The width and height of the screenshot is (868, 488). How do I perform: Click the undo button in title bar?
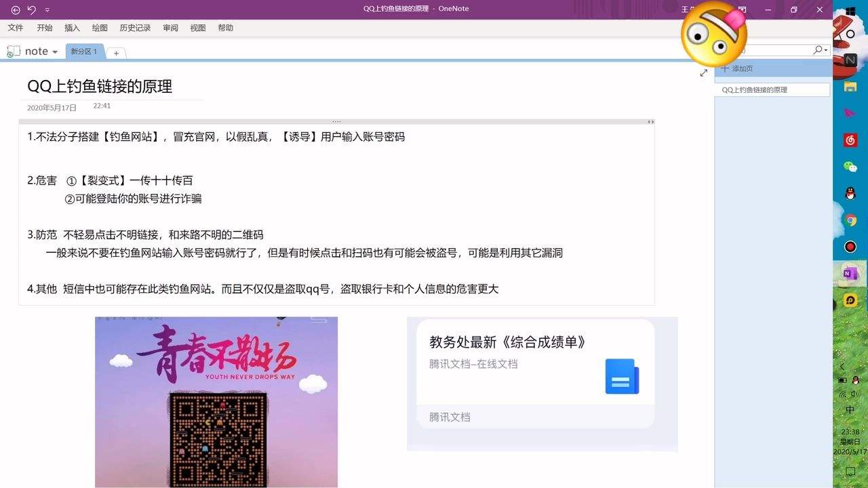click(31, 9)
